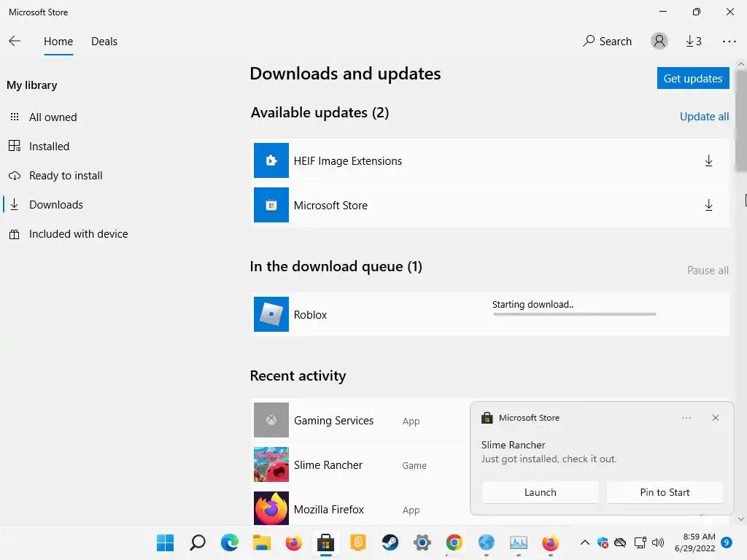Click the Update all link

(704, 116)
